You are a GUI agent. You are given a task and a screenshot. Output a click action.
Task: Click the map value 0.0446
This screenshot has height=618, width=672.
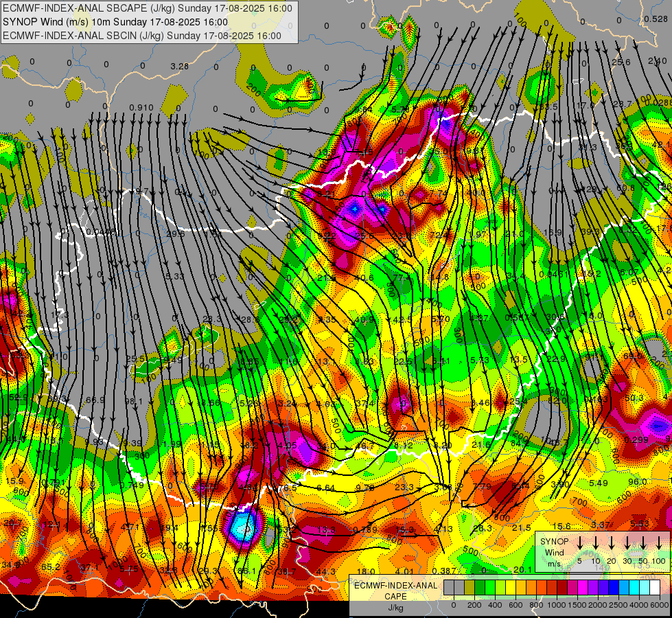(101, 233)
